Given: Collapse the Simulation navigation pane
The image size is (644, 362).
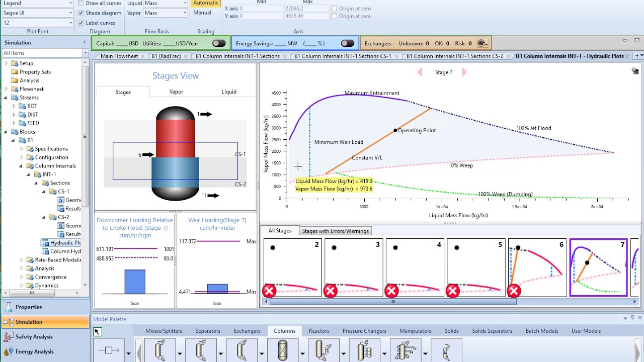Looking at the screenshot, I should tap(84, 43).
